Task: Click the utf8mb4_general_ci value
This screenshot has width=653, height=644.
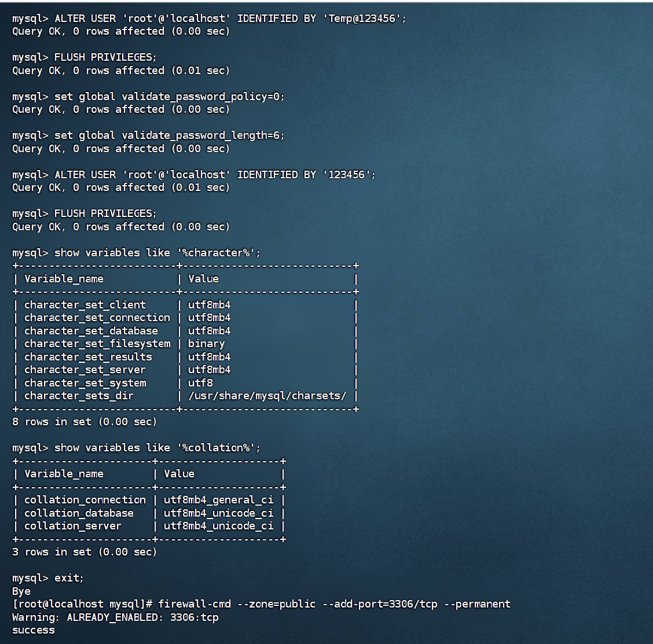Action: click(218, 500)
